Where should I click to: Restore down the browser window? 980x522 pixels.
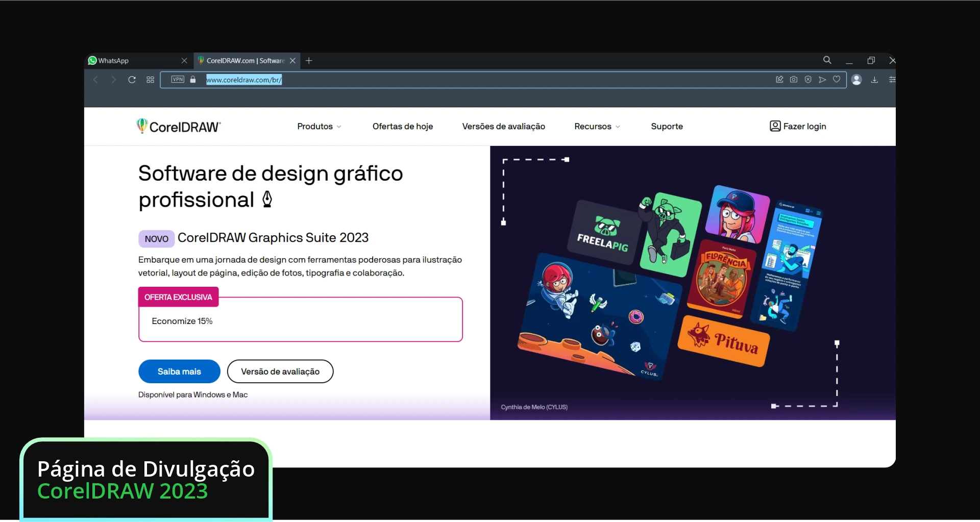[x=871, y=61]
